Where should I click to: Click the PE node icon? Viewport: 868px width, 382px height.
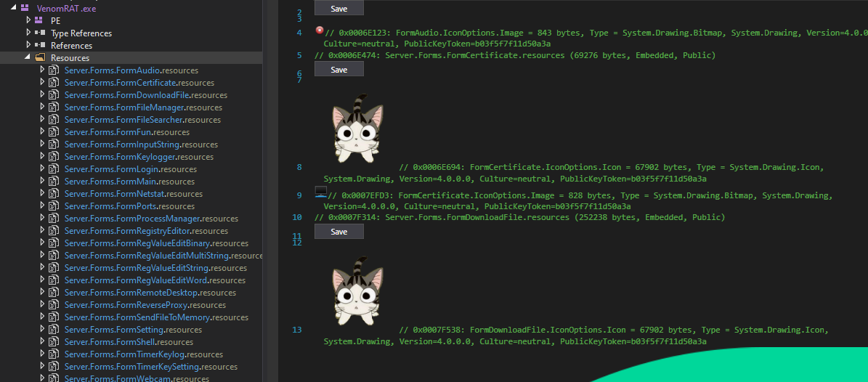point(38,20)
